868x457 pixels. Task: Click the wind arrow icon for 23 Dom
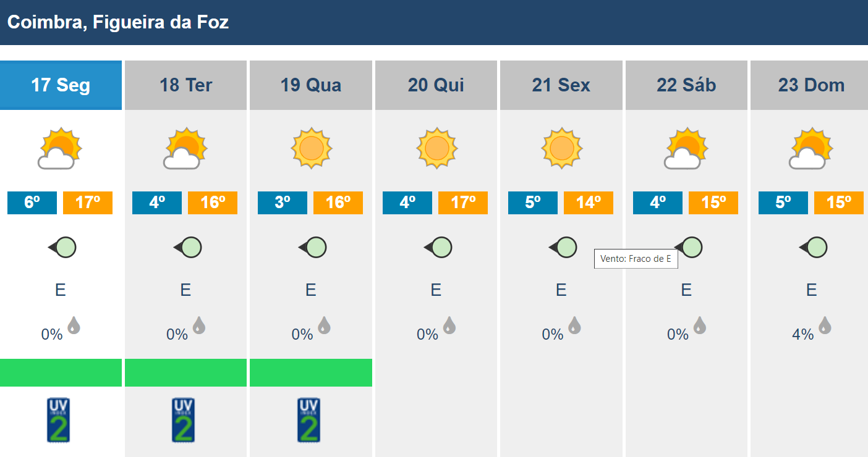click(812, 248)
